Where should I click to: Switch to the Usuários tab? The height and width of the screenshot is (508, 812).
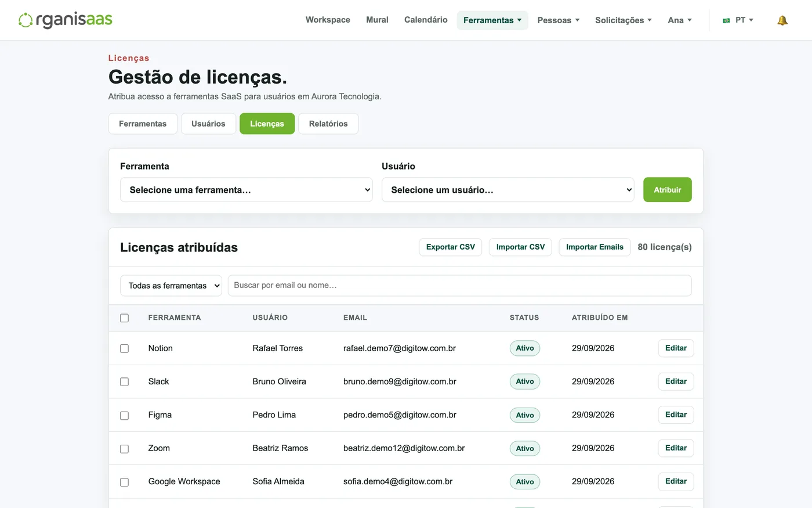[x=208, y=124]
